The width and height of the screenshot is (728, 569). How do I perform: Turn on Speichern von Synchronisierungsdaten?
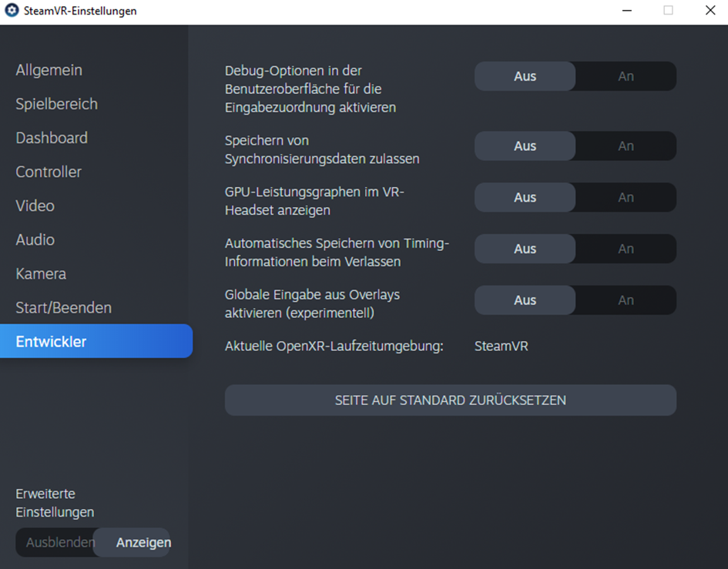coord(626,146)
